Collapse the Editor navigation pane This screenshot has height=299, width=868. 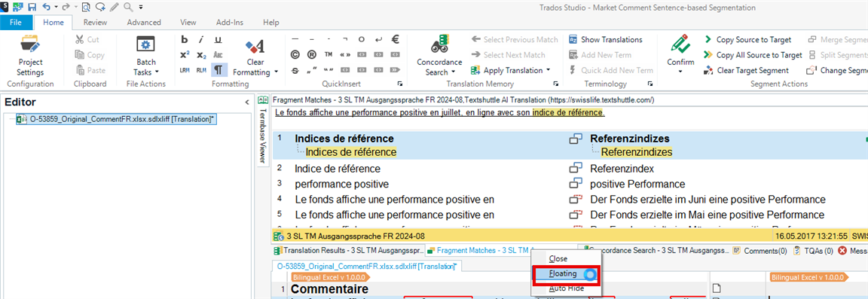[247, 102]
